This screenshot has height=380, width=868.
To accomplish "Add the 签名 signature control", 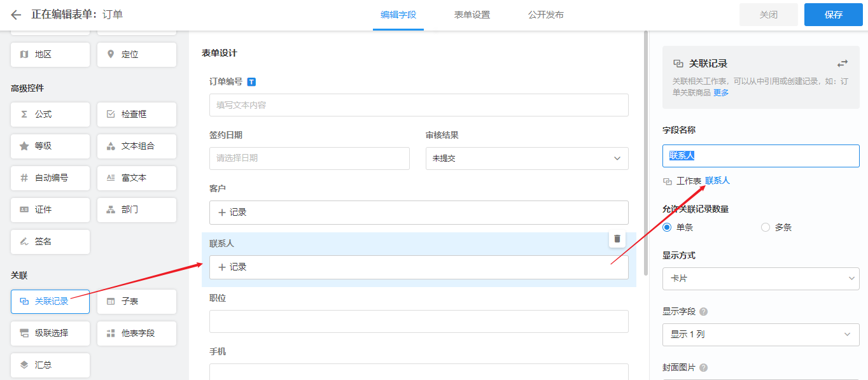I will click(50, 242).
